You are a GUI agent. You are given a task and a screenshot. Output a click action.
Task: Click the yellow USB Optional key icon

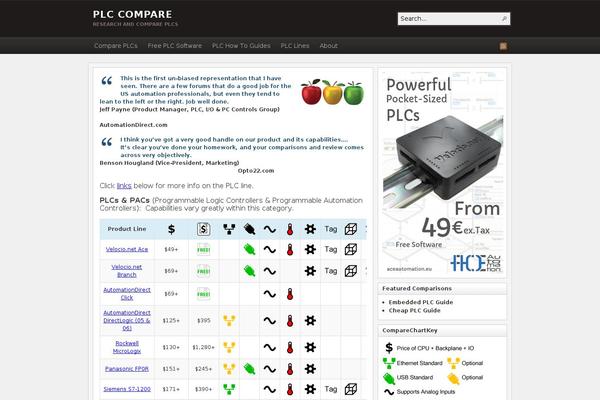coord(453,378)
